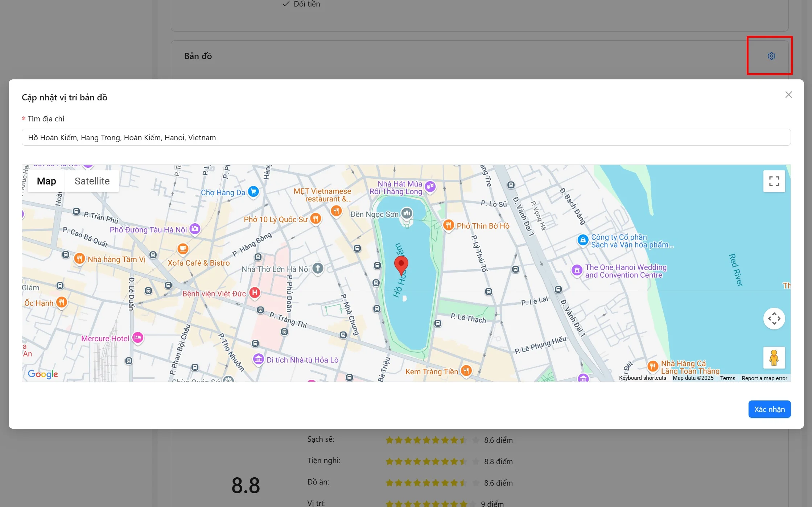Click the Phở Thìn Bờ Hồ restaurant marker
Image resolution: width=812 pixels, height=507 pixels.
click(x=449, y=225)
